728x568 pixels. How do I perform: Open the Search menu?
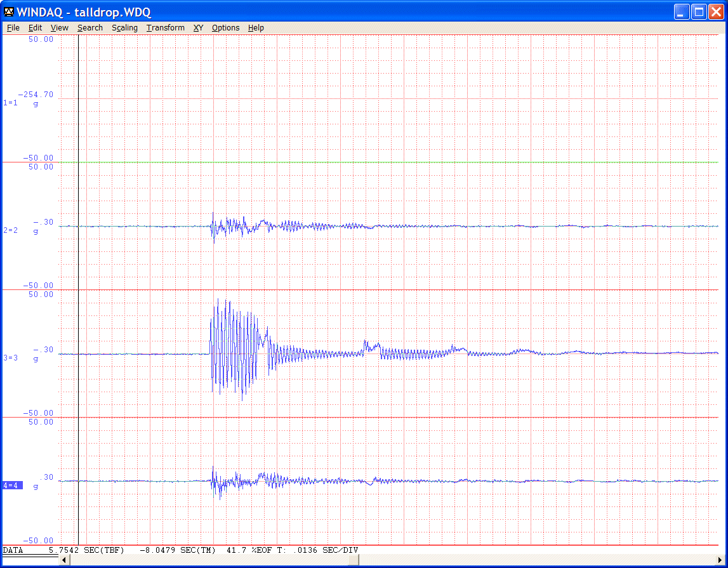tap(90, 28)
